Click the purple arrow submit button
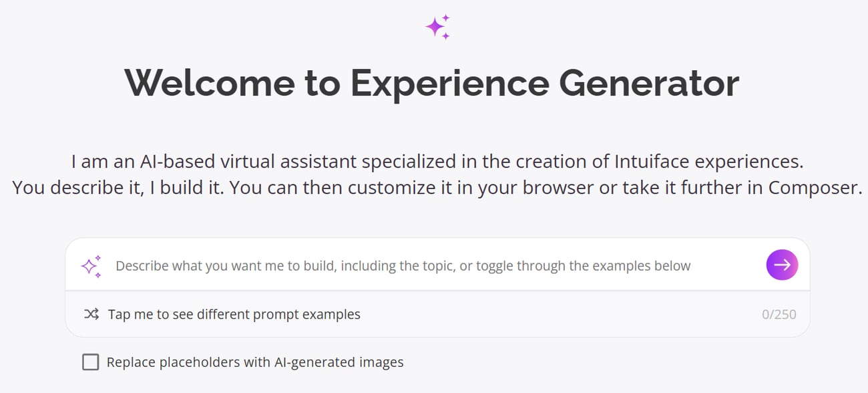The width and height of the screenshot is (868, 393). (782, 265)
